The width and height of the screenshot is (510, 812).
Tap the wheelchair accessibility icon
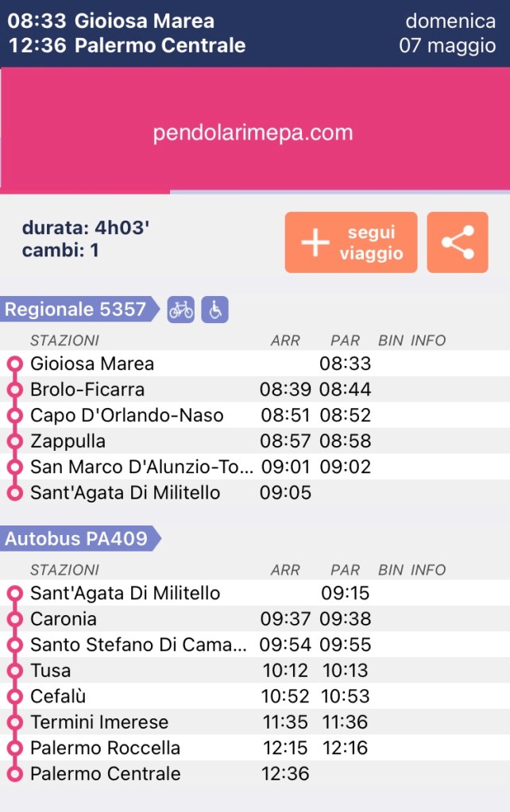(x=214, y=310)
